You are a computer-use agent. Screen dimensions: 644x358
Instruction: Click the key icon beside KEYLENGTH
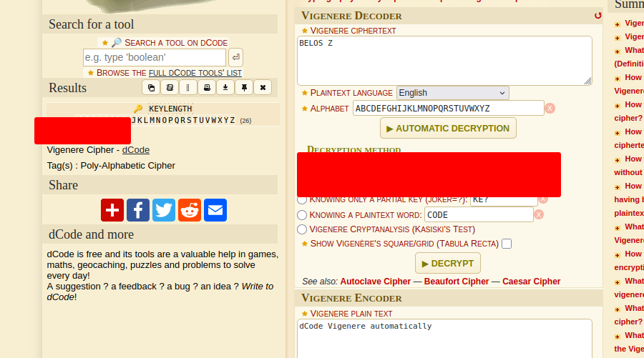coord(138,109)
